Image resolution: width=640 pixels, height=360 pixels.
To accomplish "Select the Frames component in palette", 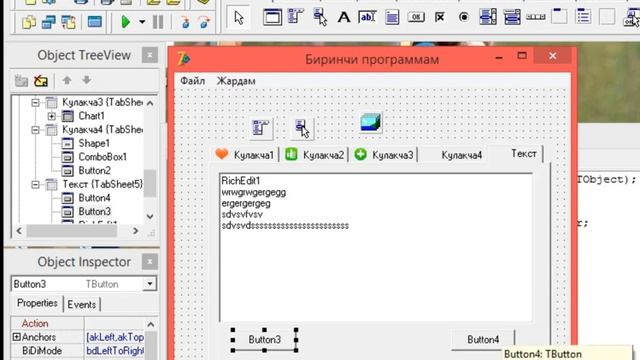I will [x=272, y=18].
